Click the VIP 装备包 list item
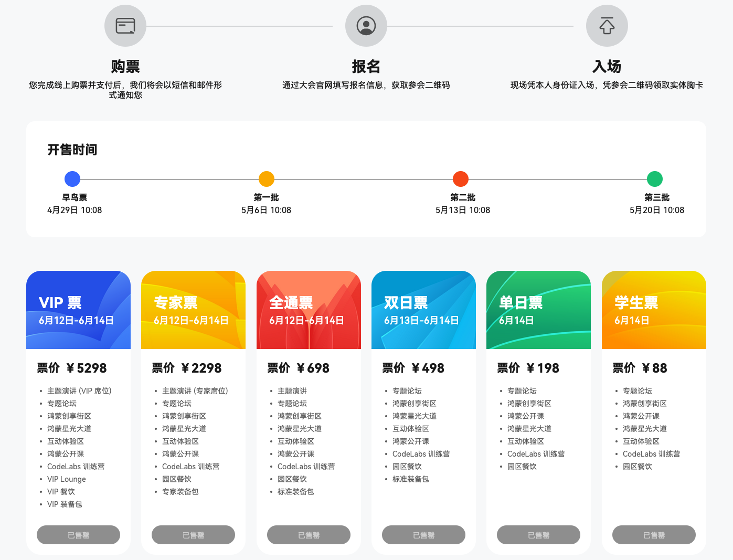The height and width of the screenshot is (560, 733). 65,504
